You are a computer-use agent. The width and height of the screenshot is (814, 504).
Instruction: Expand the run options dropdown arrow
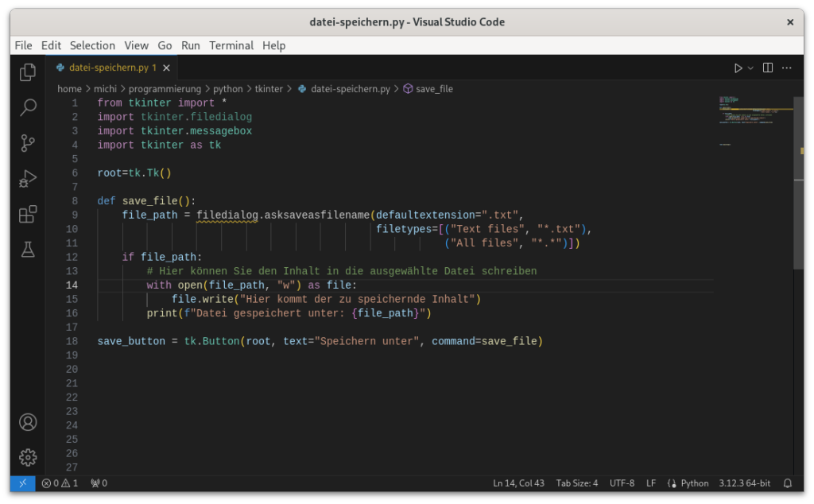(750, 68)
